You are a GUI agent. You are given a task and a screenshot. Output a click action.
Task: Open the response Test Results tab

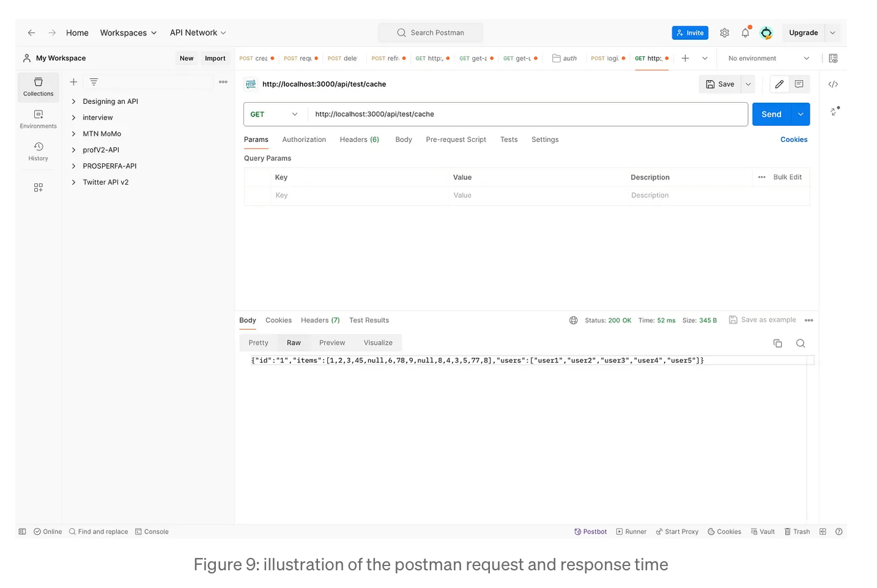click(x=369, y=320)
